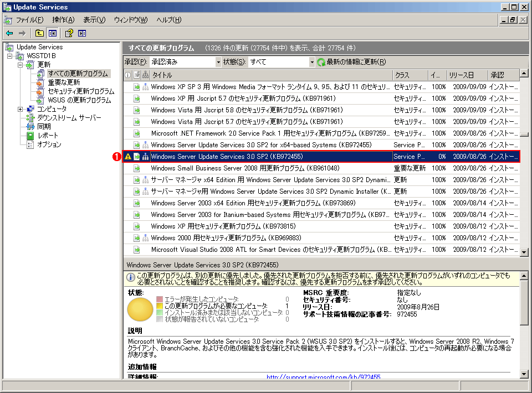Image resolution: width=532 pixels, height=393 pixels.
Task: Open the ヘルプ(H) menu
Action: click(169, 20)
